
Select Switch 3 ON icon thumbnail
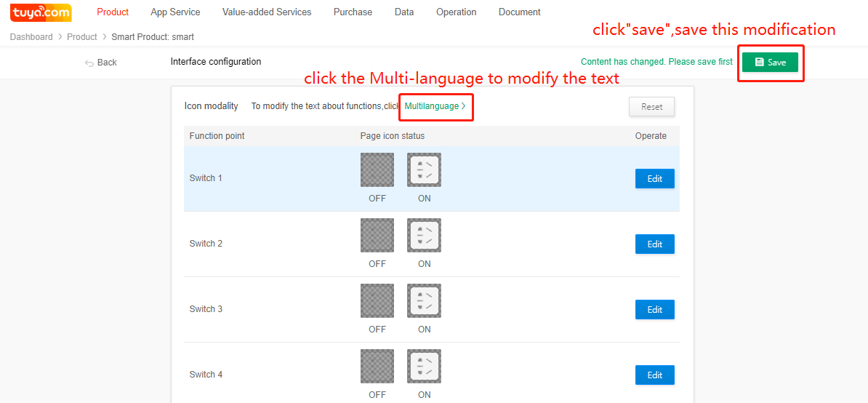coord(424,300)
